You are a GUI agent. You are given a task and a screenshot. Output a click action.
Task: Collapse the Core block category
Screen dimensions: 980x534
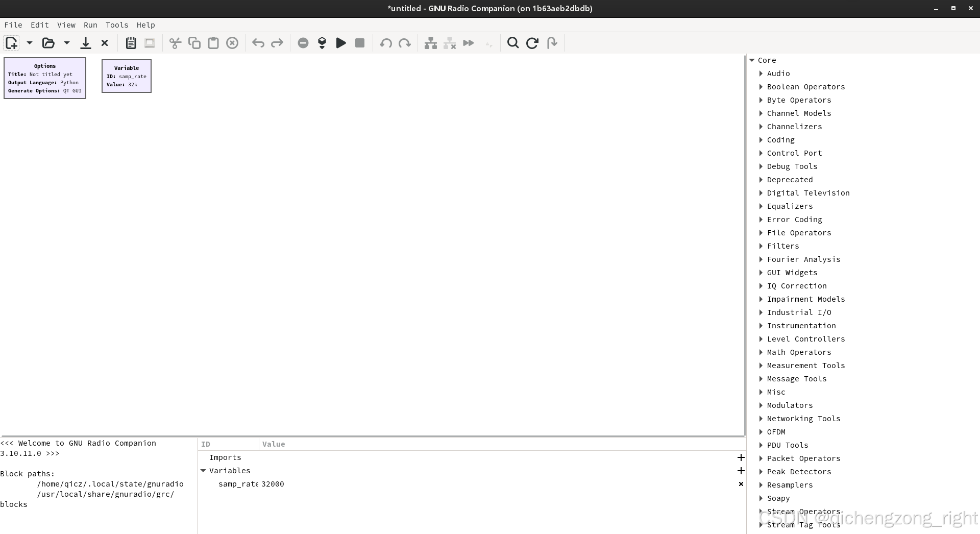(x=752, y=60)
